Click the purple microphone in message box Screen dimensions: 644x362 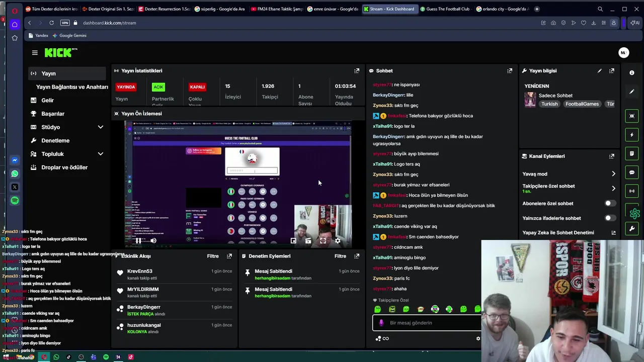pyautogui.click(x=381, y=323)
